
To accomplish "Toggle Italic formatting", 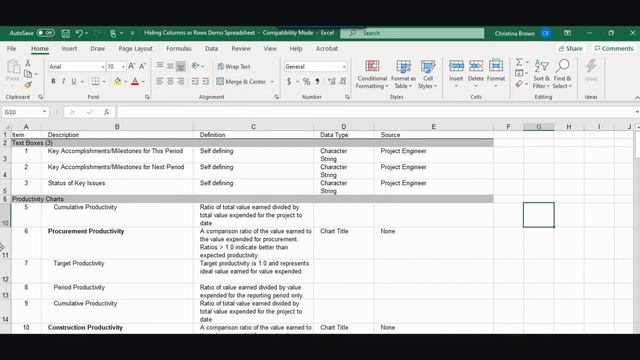I will [x=63, y=82].
